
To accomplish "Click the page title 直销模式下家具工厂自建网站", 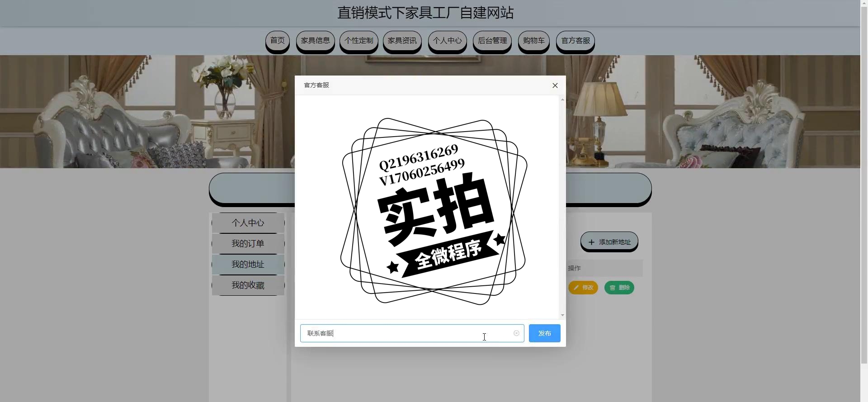I will point(425,13).
